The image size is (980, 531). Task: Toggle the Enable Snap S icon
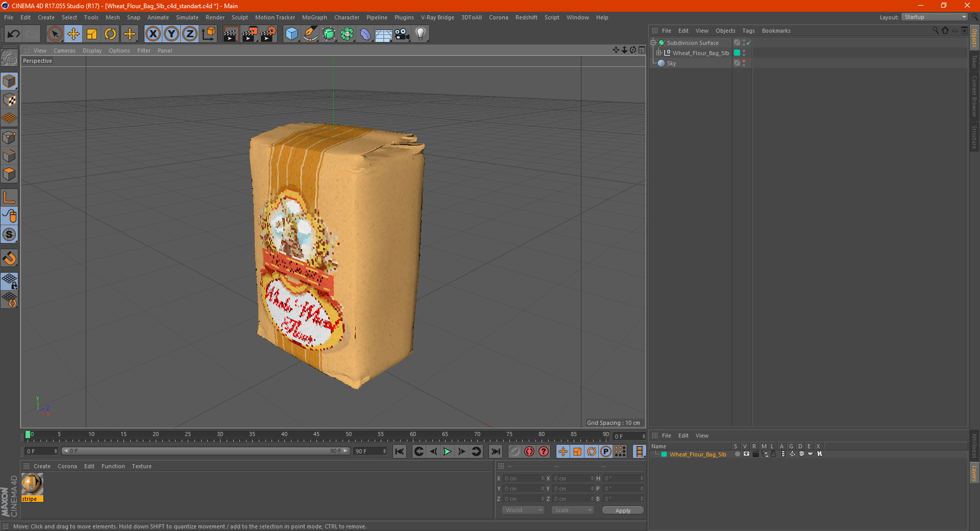tap(9, 235)
